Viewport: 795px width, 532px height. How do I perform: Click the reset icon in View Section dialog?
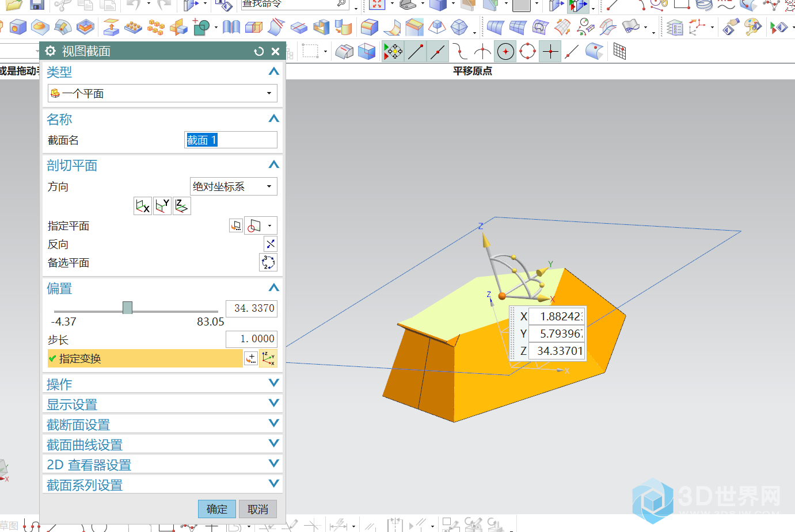[x=259, y=51]
